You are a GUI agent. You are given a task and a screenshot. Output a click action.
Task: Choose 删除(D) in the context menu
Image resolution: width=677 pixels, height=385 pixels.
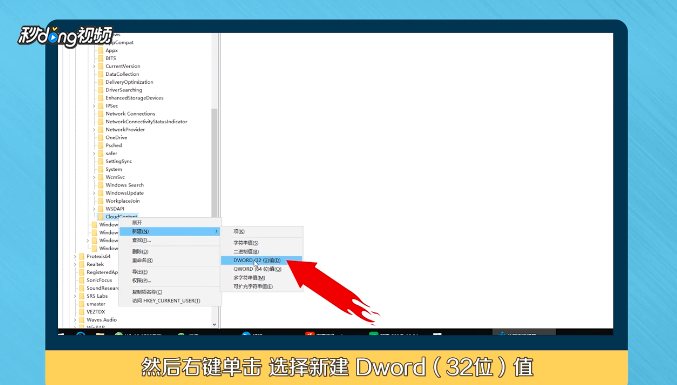tap(170, 251)
